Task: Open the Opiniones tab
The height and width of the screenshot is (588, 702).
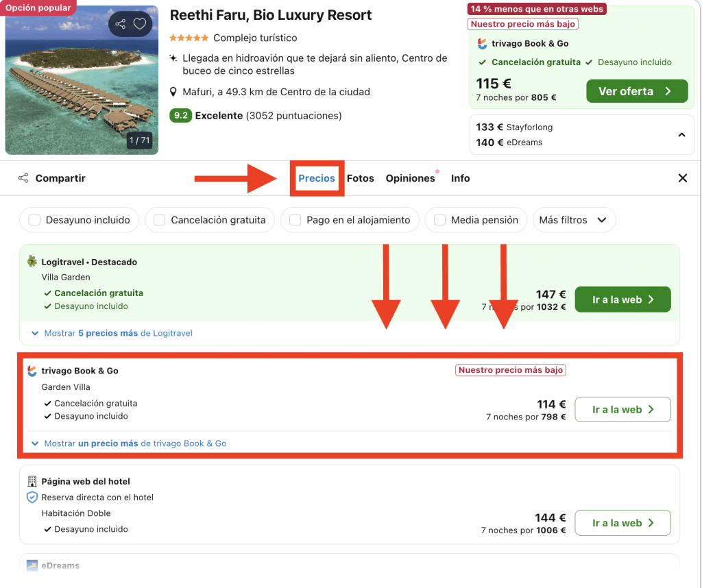Action: click(410, 178)
